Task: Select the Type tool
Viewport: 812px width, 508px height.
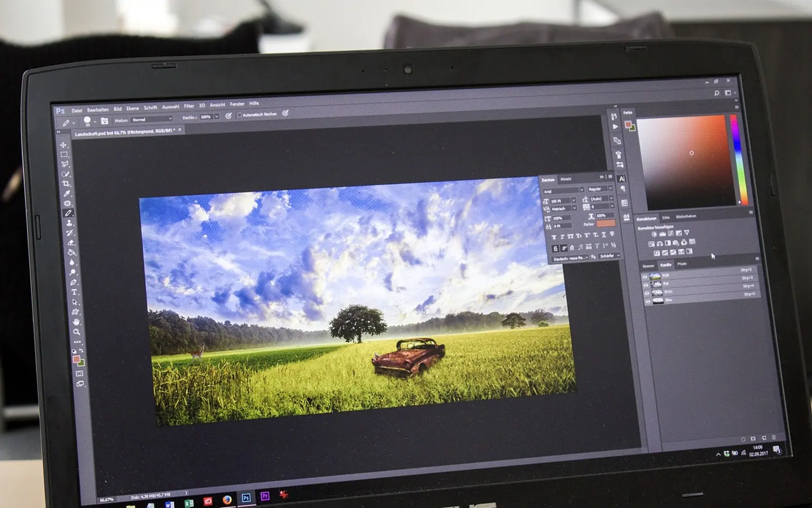Action: click(x=74, y=292)
